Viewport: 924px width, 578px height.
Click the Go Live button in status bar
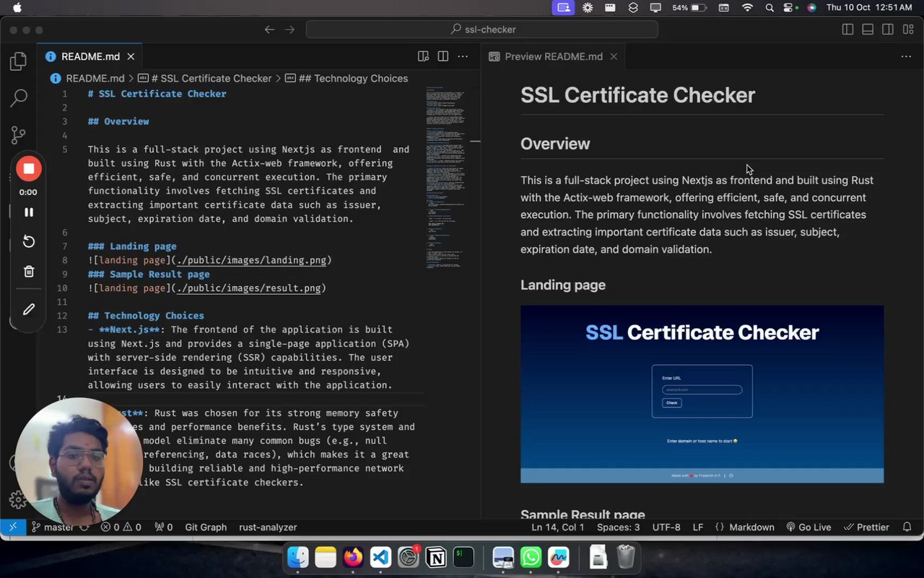click(x=808, y=527)
